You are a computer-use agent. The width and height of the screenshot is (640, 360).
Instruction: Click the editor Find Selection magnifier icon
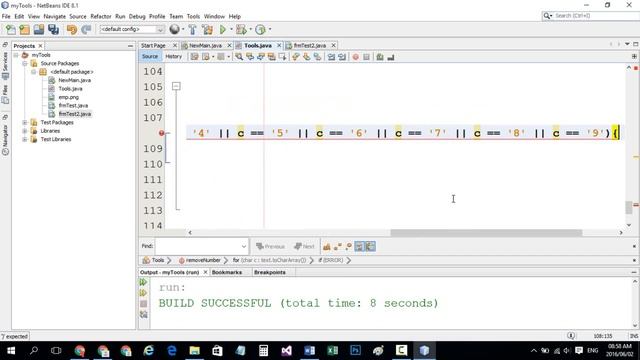click(x=239, y=57)
